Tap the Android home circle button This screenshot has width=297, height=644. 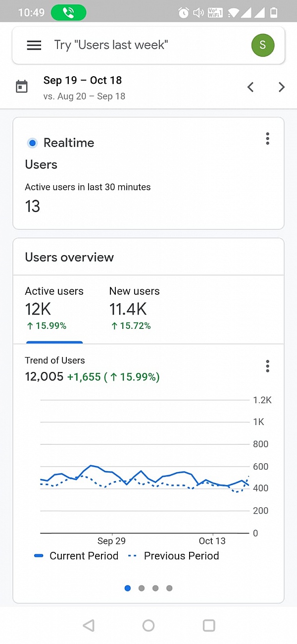click(148, 626)
